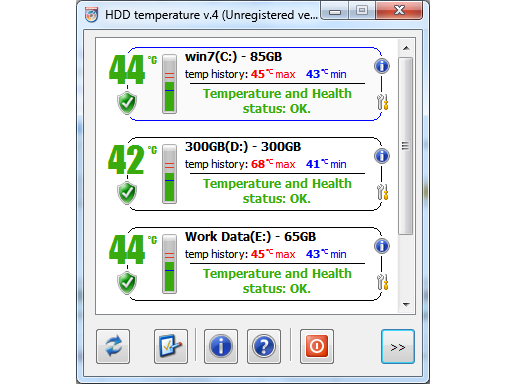The image size is (520, 384).
Task: Open tools settings for Work Data(E:) drive
Action: pos(382,282)
